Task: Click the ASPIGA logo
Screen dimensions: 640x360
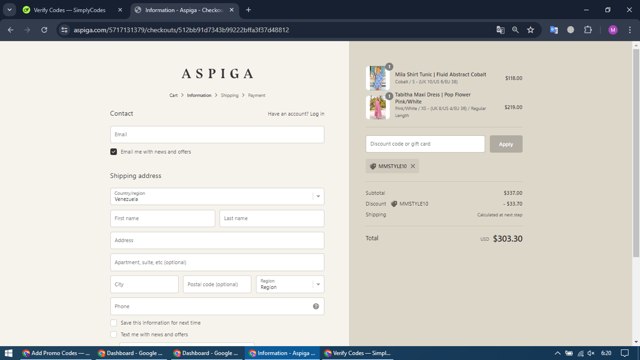Action: (217, 73)
